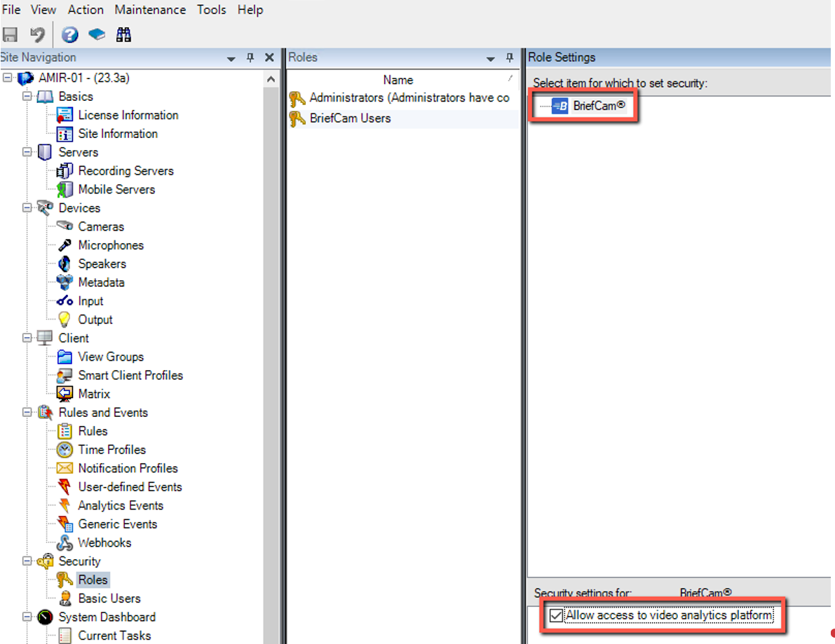Click the Time Profiles clock icon
Viewport: 835px width, 644px height.
(x=65, y=450)
